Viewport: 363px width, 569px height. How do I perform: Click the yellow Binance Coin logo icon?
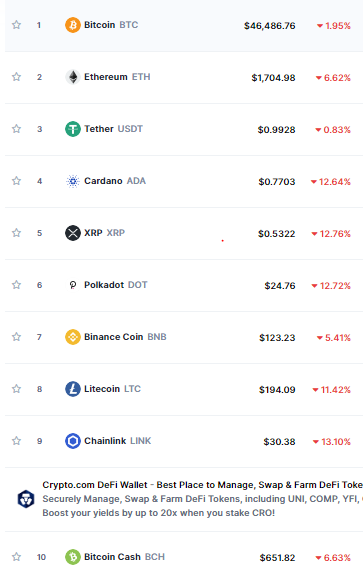[73, 337]
